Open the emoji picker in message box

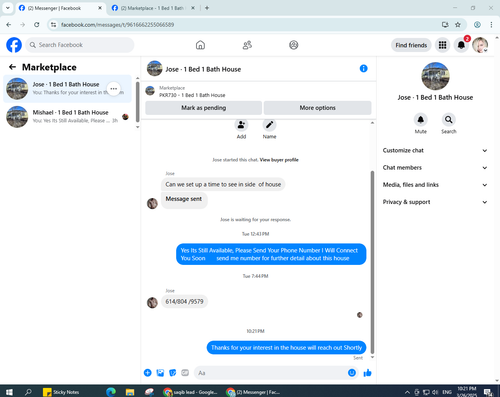tap(352, 373)
